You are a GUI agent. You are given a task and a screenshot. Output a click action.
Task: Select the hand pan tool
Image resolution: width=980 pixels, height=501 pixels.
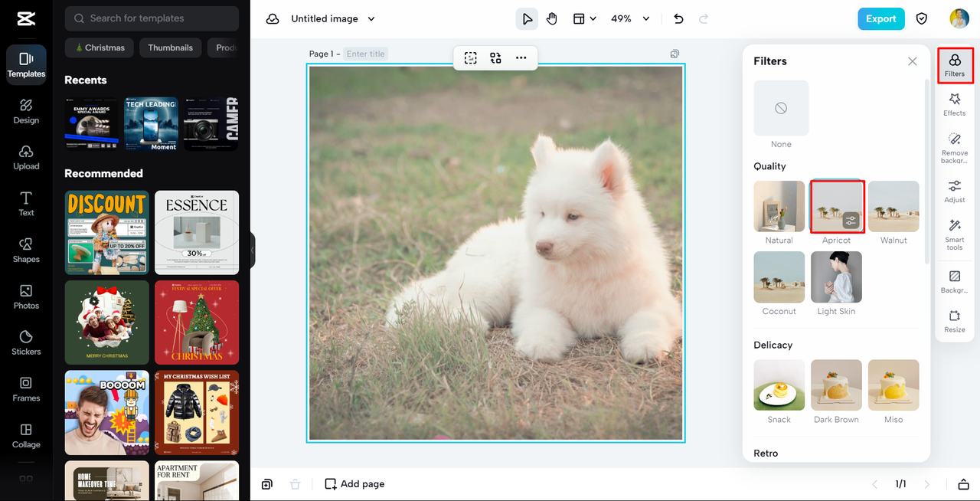pyautogui.click(x=552, y=19)
